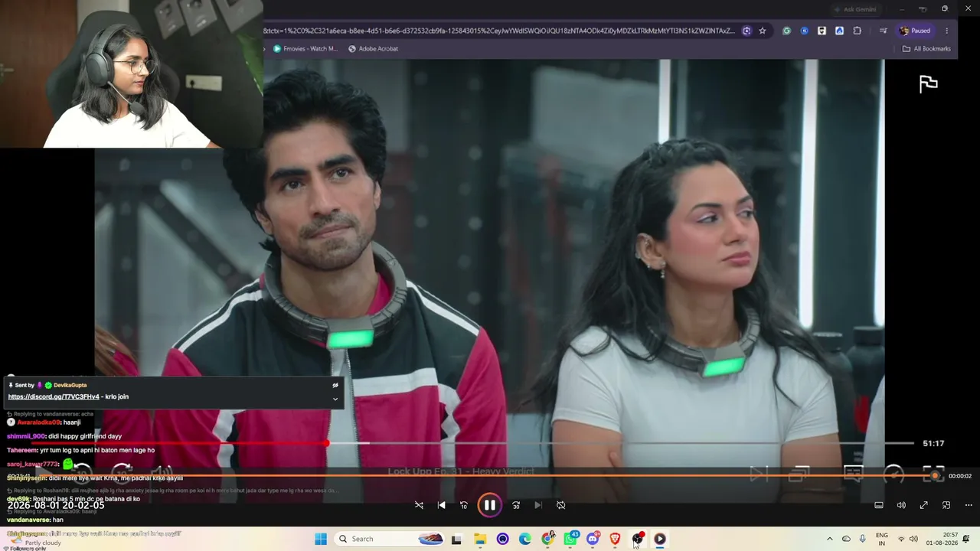Rewind 10 seconds in the bottom player bar
980x551 pixels.
point(463,505)
